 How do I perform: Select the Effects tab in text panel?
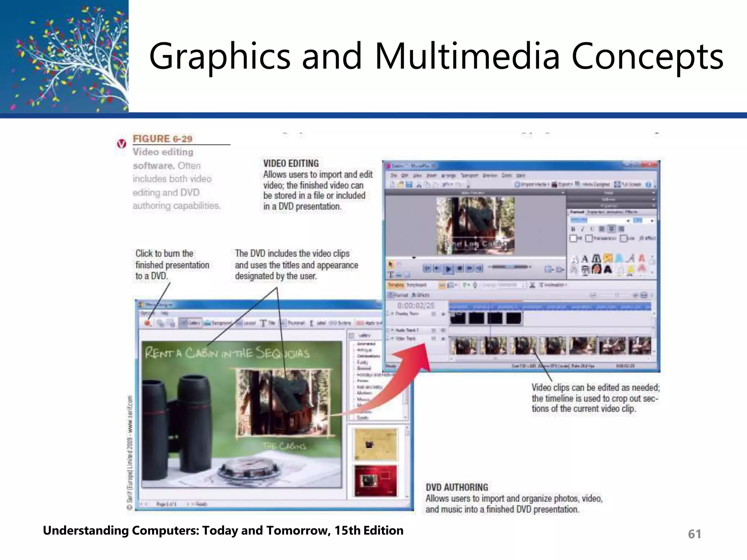(631, 212)
